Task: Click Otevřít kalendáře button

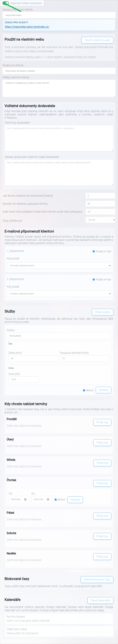Action: [x=100, y=600]
